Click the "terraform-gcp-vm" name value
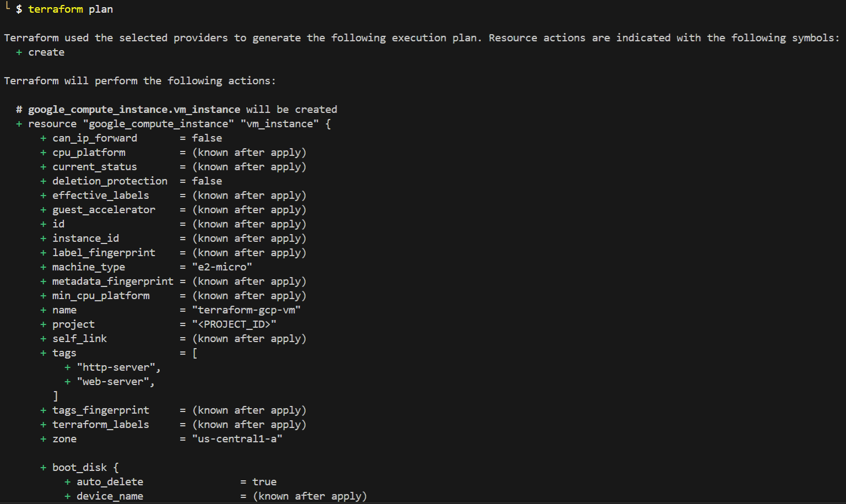This screenshot has height=504, width=846. 246,310
